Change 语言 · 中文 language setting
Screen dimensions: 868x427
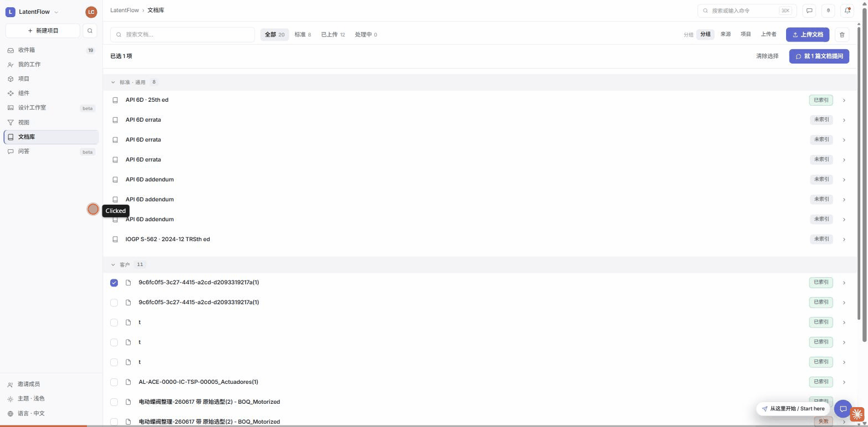(51, 413)
